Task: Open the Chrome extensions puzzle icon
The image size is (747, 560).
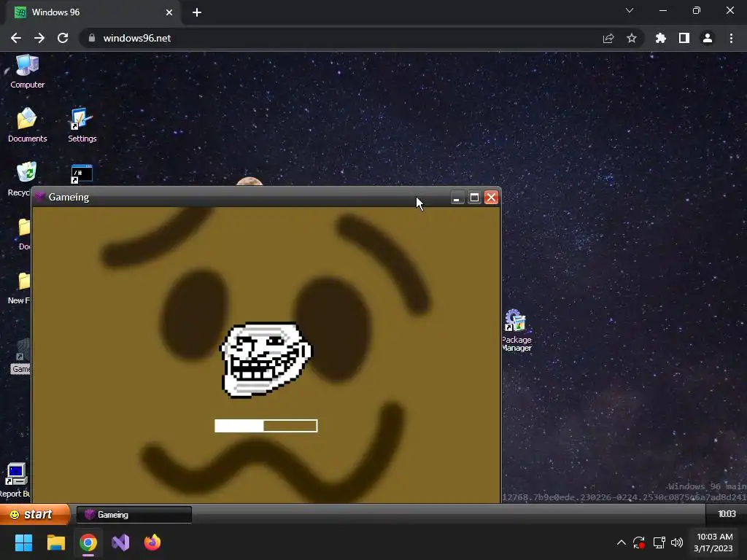Action: tap(661, 38)
